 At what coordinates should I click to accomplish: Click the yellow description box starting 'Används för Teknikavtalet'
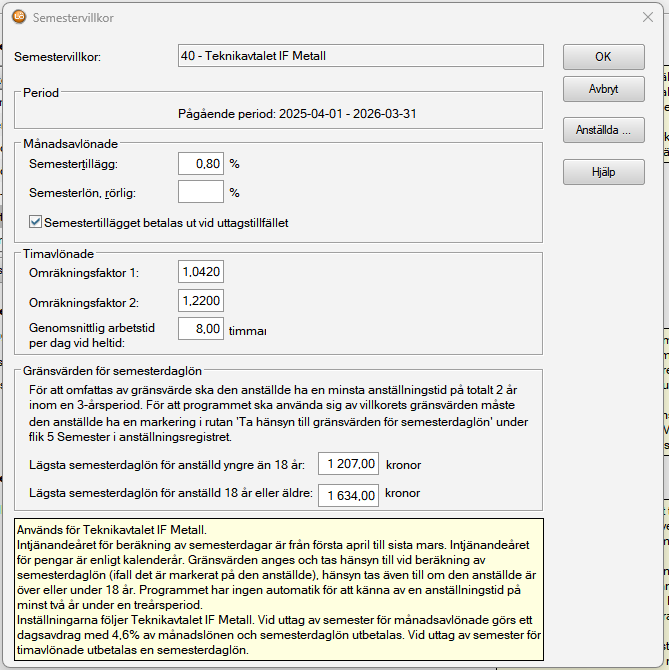279,590
